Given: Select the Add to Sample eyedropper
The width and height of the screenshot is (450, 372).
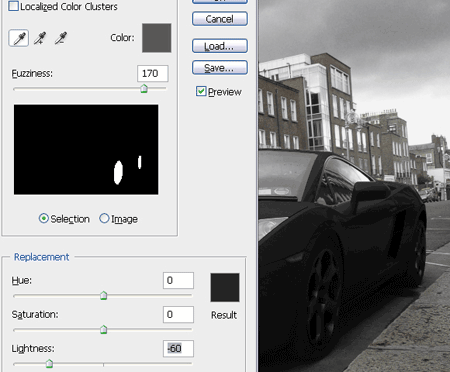Looking at the screenshot, I should [x=40, y=38].
